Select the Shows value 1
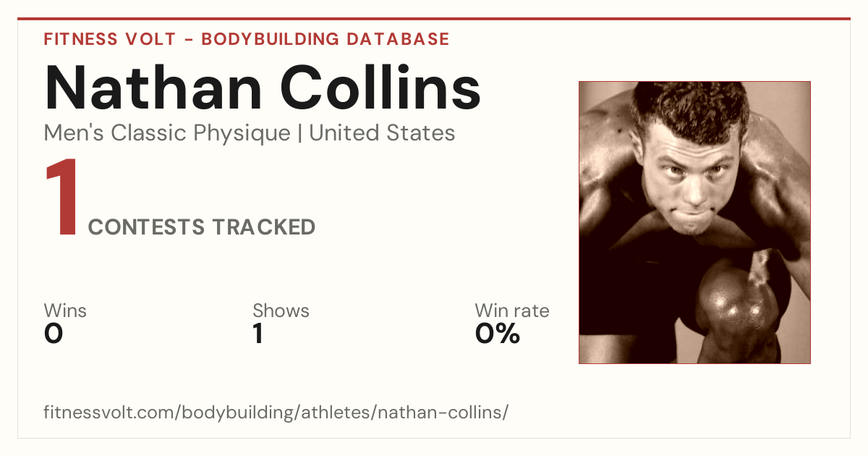Image resolution: width=868 pixels, height=456 pixels. coord(258,334)
